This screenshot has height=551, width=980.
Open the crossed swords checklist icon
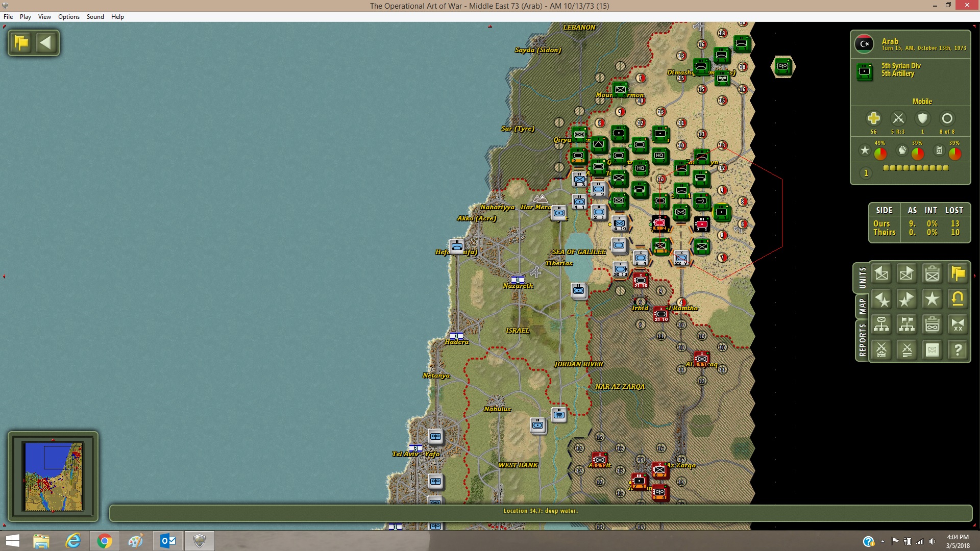881,350
